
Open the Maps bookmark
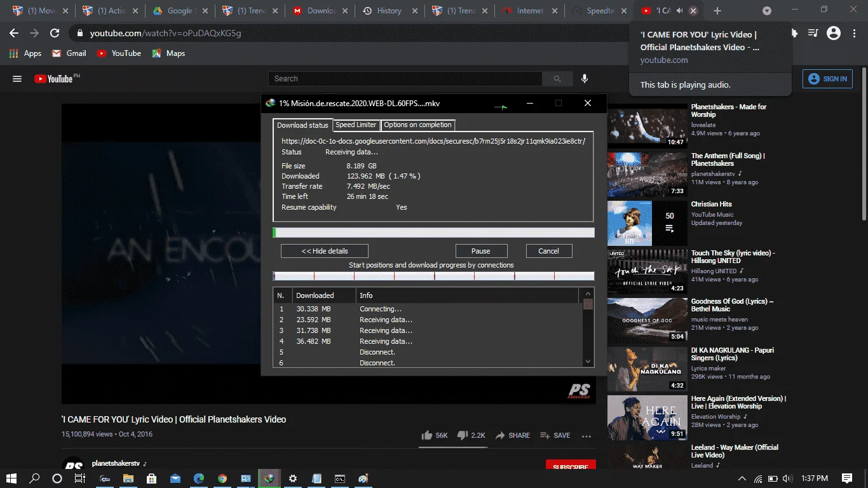[168, 53]
